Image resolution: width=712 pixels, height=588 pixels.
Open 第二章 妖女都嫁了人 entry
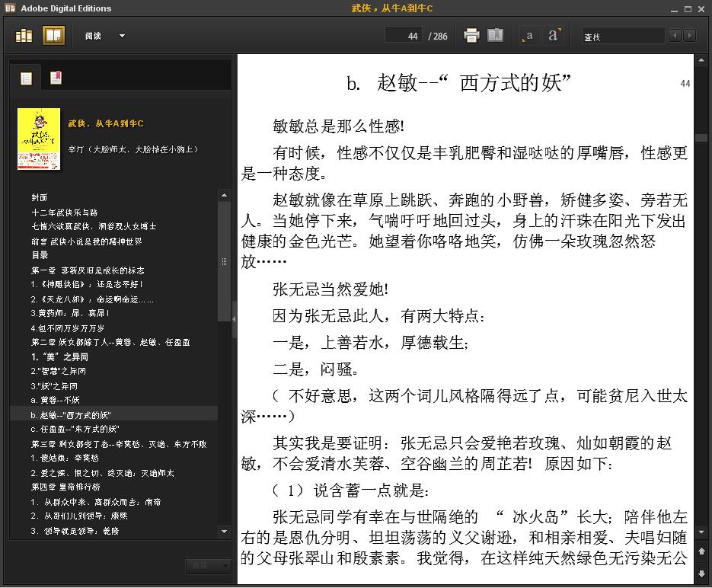tap(110, 342)
